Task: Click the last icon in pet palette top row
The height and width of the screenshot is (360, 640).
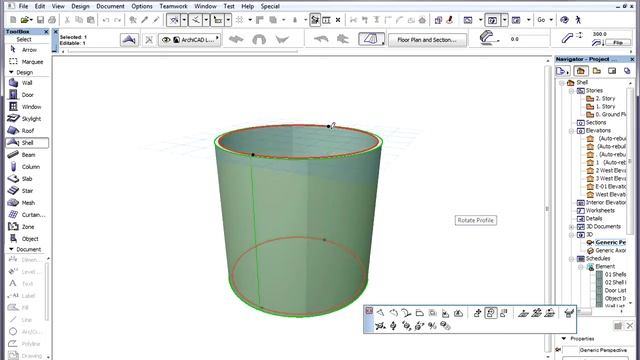Action: pos(569,313)
